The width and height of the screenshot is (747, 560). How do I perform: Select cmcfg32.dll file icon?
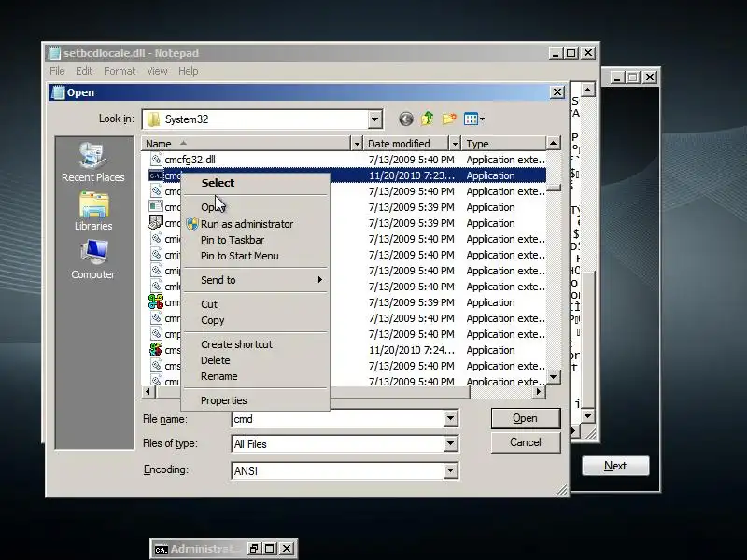coord(156,159)
